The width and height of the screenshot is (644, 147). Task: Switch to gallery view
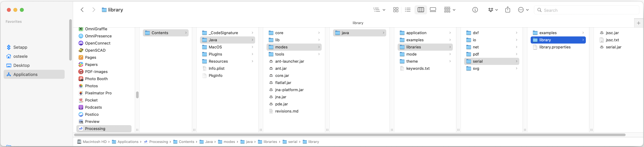433,10
